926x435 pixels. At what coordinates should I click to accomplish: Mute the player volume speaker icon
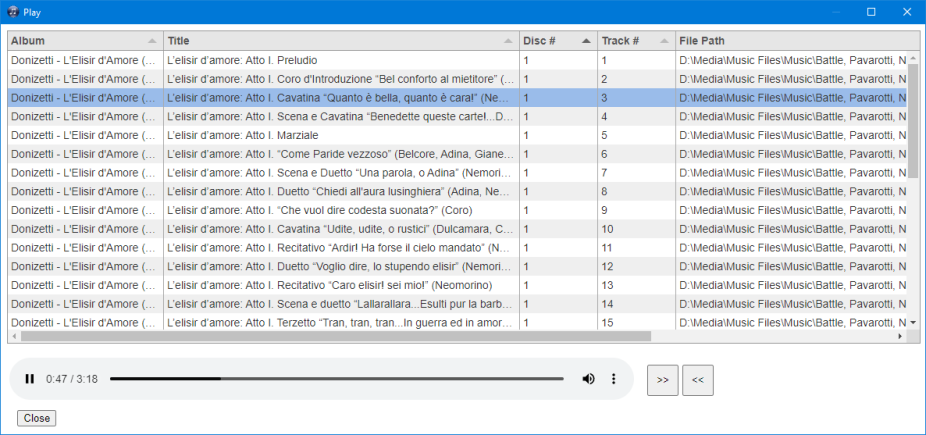pos(588,379)
